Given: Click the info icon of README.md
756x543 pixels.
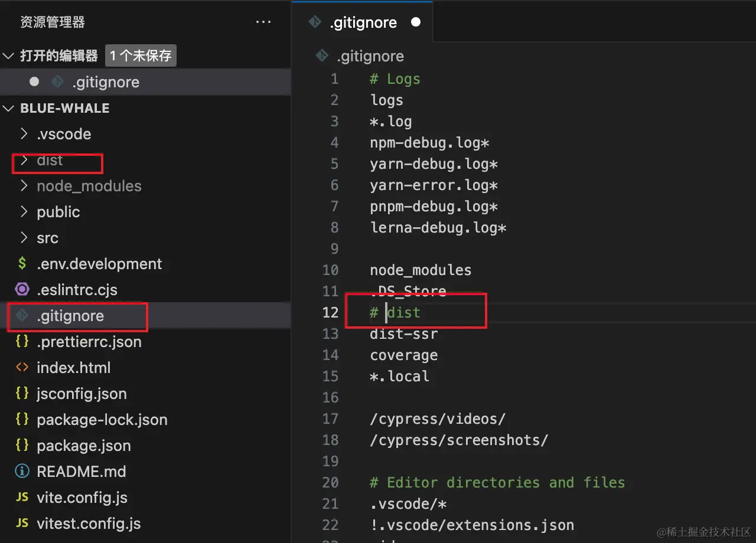Looking at the screenshot, I should [22, 472].
